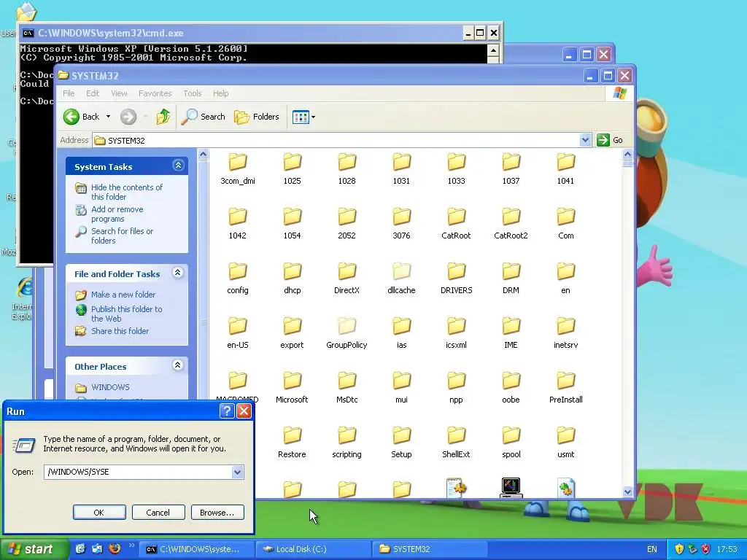The width and height of the screenshot is (747, 560).
Task: Select the Com folder
Action: tap(566, 223)
